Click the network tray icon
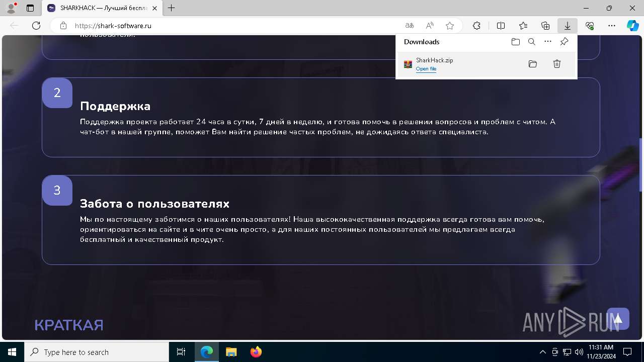The height and width of the screenshot is (362, 644). point(567,352)
